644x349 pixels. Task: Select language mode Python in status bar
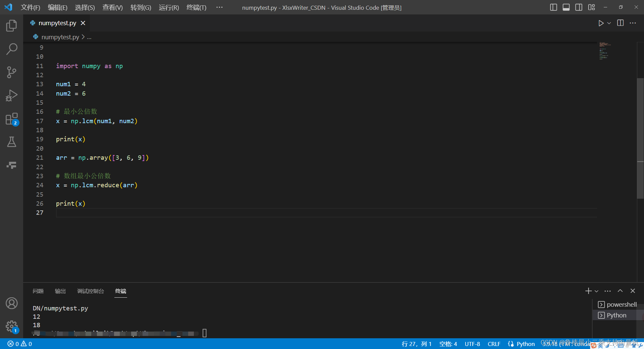pyautogui.click(x=526, y=344)
